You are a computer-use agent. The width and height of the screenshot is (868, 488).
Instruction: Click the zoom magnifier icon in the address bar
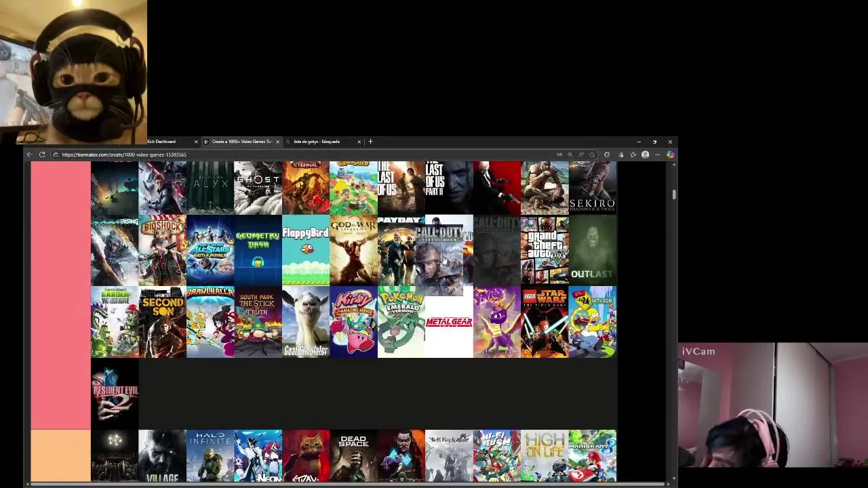pos(570,155)
